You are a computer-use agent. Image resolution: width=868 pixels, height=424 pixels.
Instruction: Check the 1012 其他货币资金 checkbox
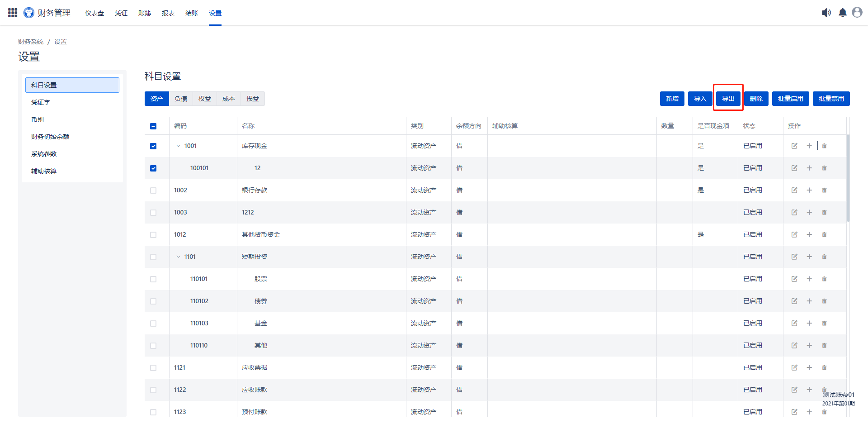pos(153,235)
